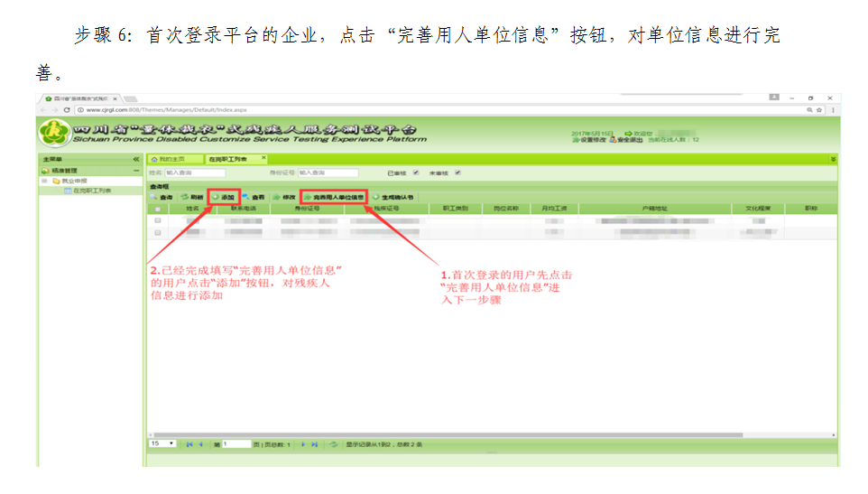Click the 添加 (Add) toolbar icon

[x=215, y=197]
